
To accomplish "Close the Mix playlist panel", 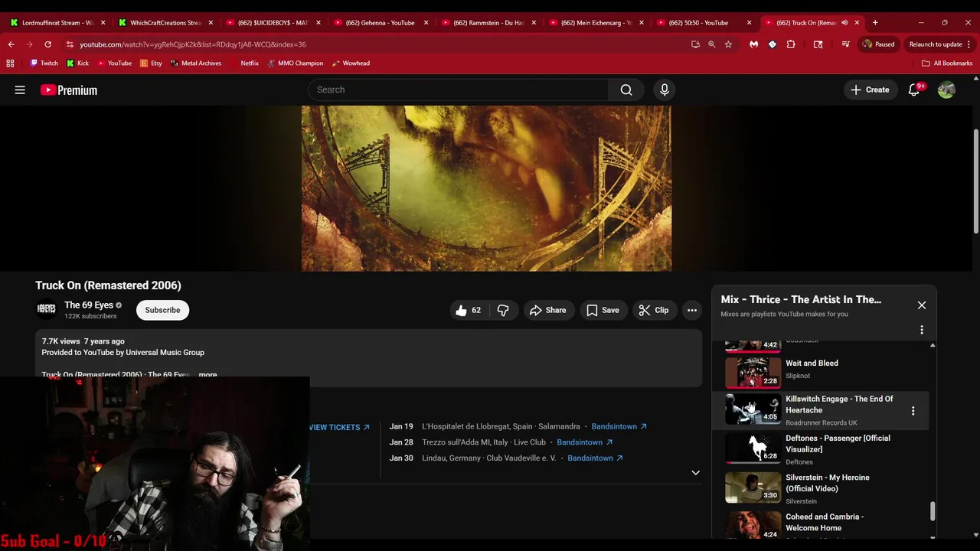I will click(922, 305).
